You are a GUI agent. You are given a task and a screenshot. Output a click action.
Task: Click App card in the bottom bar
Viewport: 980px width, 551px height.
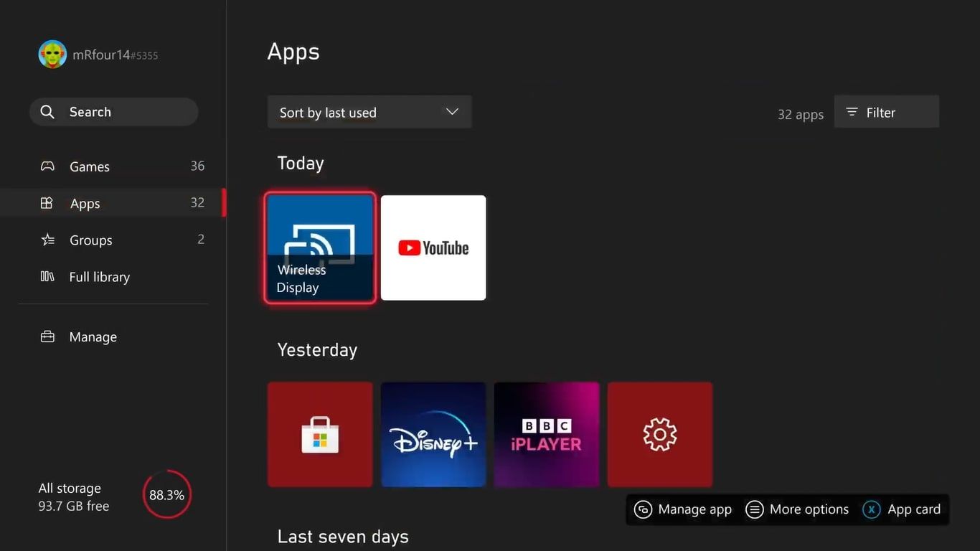coord(903,509)
